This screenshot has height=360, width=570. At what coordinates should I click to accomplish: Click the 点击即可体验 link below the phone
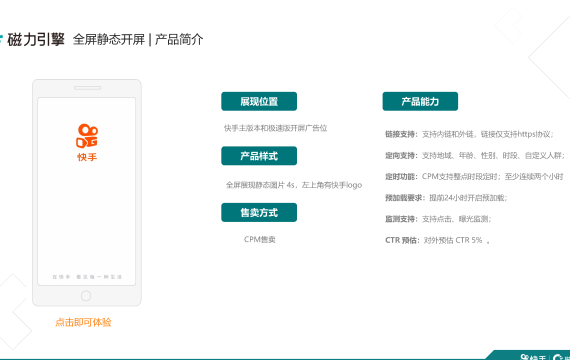point(83,322)
